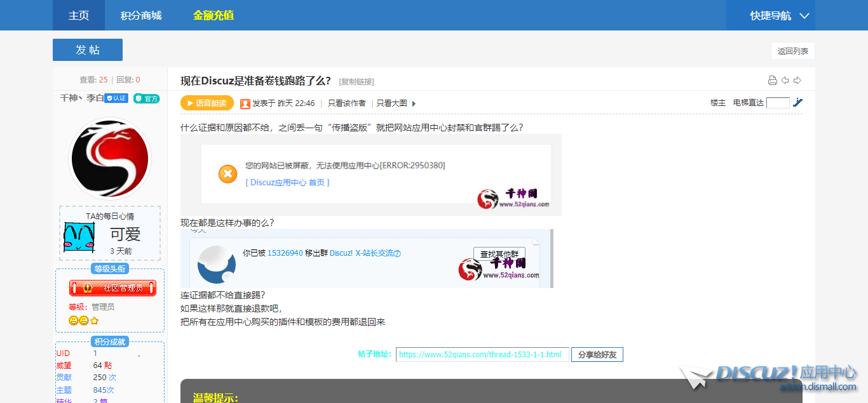Click the small arrow after 只看大图
The height and width of the screenshot is (403, 868).
click(x=414, y=103)
